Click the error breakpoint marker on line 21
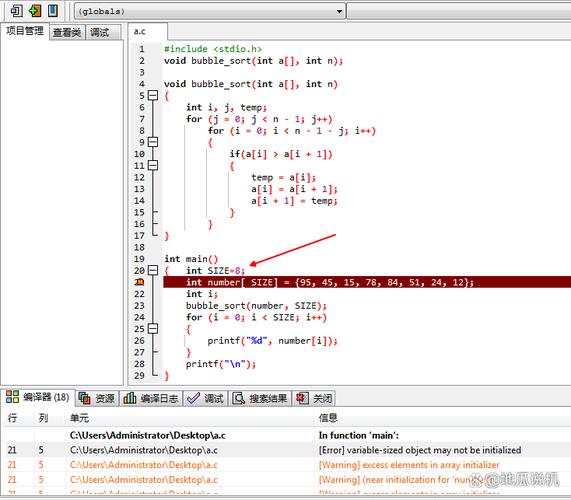The image size is (571, 500). click(139, 282)
